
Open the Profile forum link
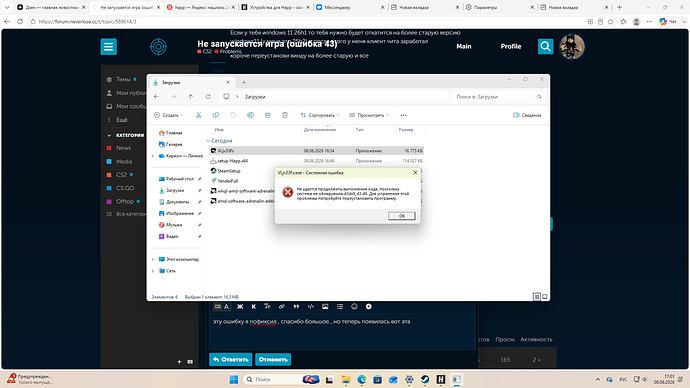[x=511, y=46]
